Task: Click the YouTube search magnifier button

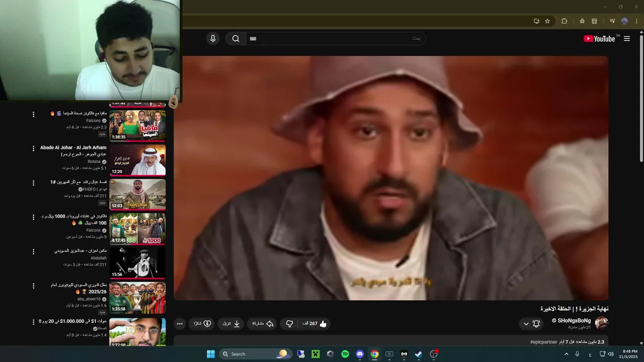Action: (235, 39)
